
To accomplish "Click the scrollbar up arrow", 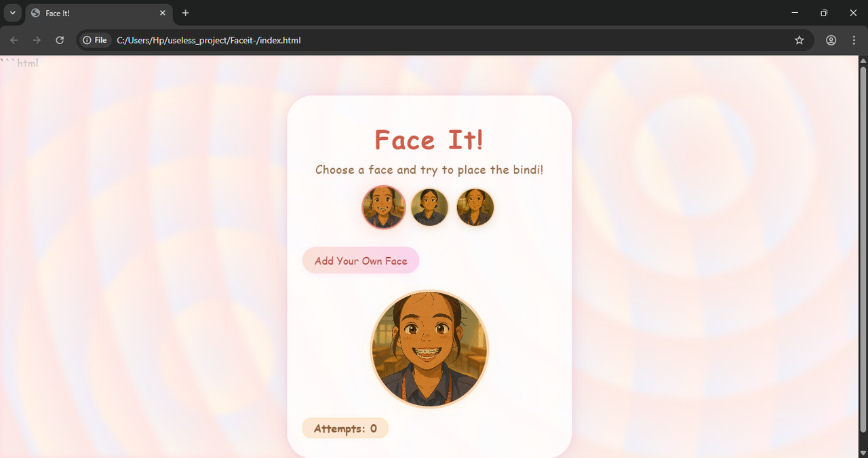I will point(863,60).
